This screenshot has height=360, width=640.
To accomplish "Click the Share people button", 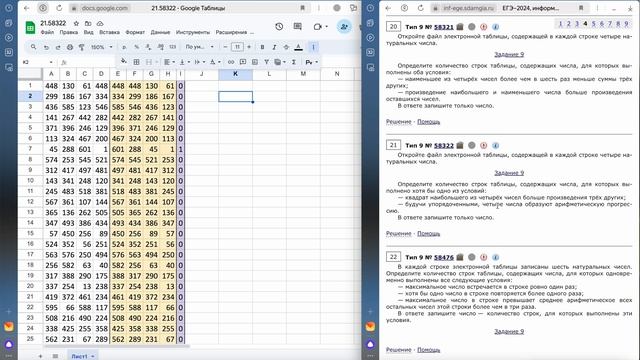I will pyautogui.click(x=344, y=27).
